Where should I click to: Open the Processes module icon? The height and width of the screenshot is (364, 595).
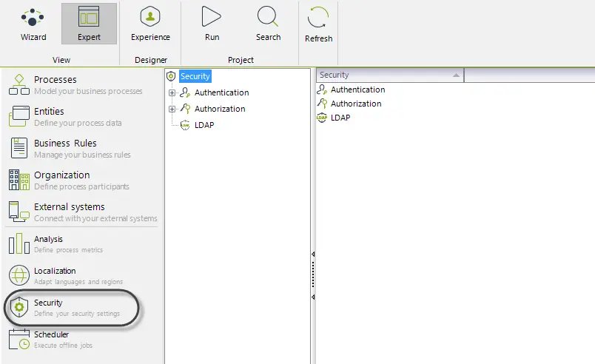19,84
